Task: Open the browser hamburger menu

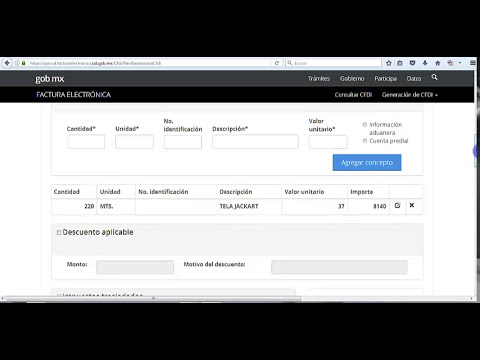Action: [473, 63]
